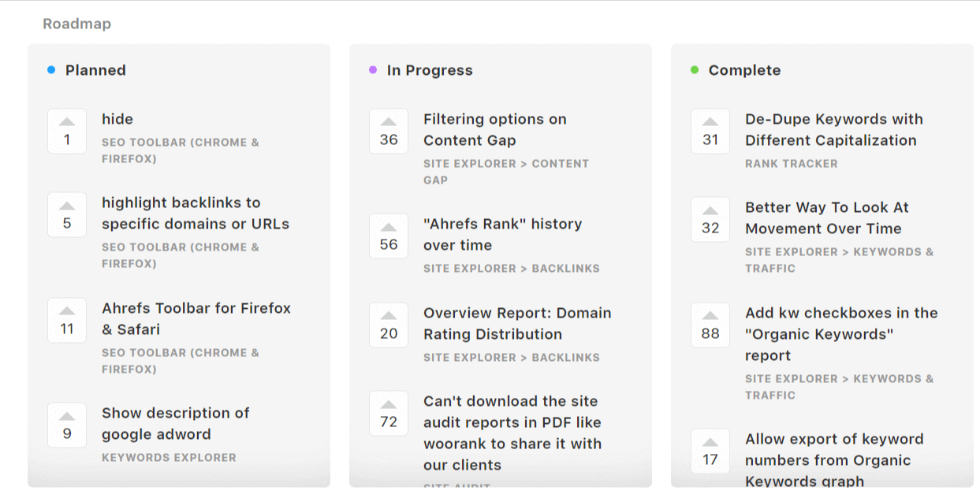Upvote "highlight backlinks to specific domains" post
Viewport: 980px width, 498px height.
[67, 214]
